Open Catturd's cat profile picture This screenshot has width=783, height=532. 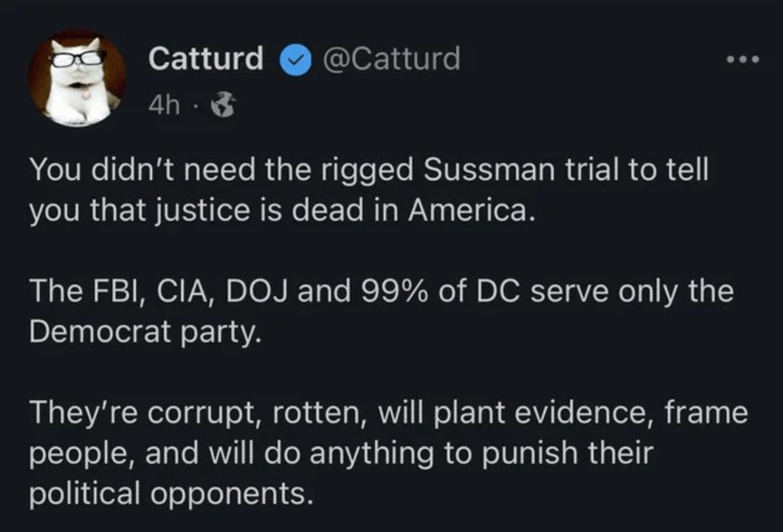click(77, 78)
